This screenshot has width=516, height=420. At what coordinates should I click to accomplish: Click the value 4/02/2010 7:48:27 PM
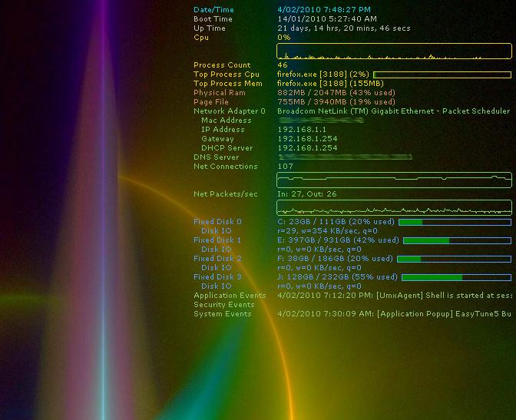(324, 10)
